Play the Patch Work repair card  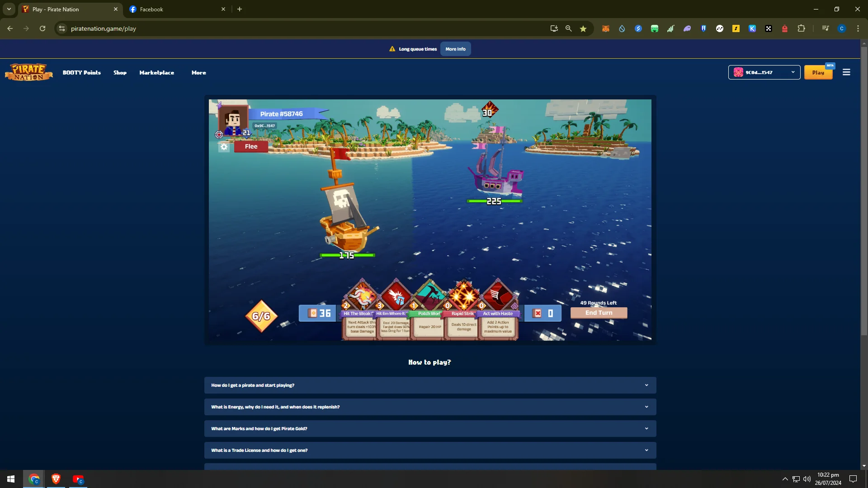(x=429, y=310)
